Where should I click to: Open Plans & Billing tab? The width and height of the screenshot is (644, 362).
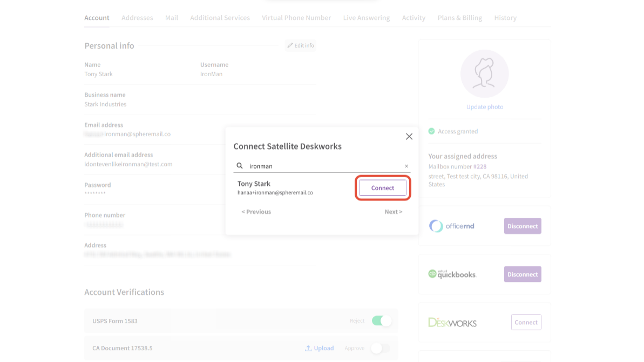[x=459, y=18]
